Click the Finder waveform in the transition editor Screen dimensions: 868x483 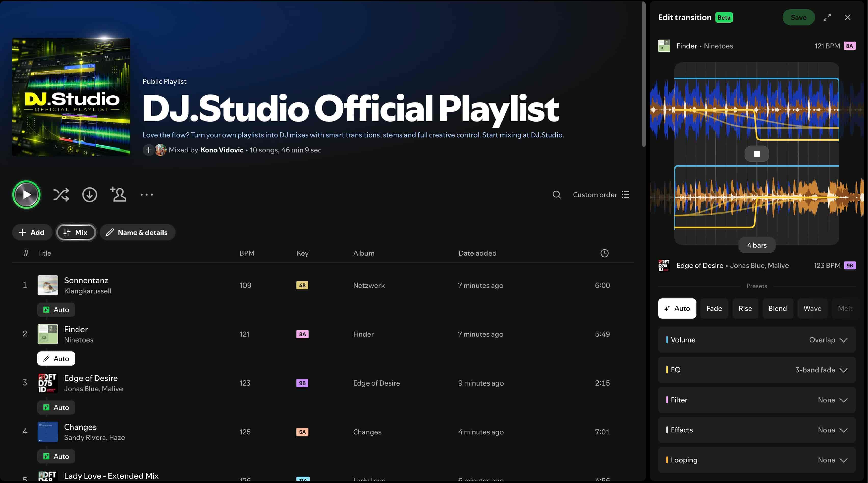[x=756, y=109]
